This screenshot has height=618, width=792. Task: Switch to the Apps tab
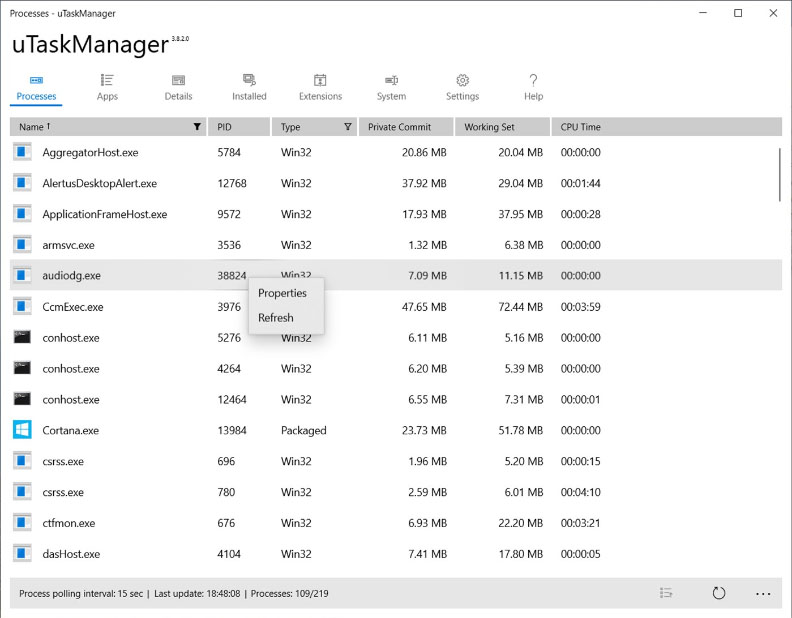(x=107, y=88)
